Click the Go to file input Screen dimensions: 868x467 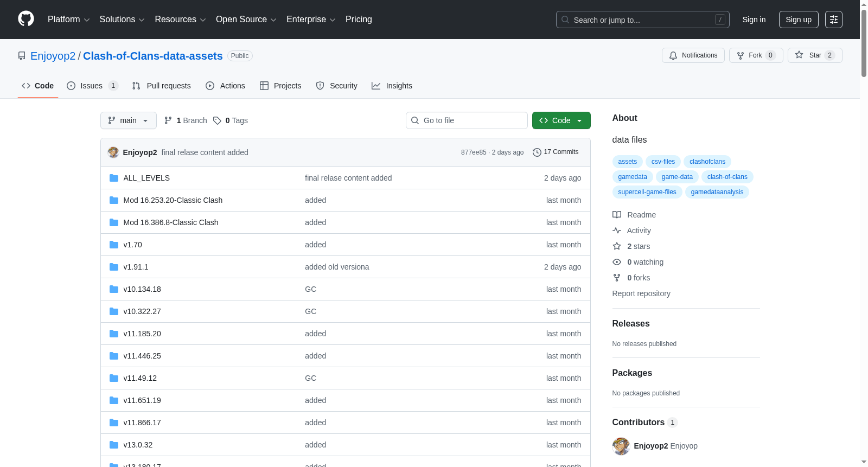click(467, 120)
